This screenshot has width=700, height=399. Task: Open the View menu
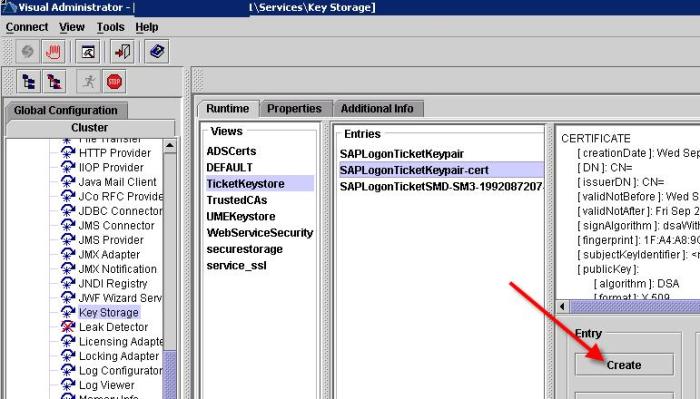[72, 27]
